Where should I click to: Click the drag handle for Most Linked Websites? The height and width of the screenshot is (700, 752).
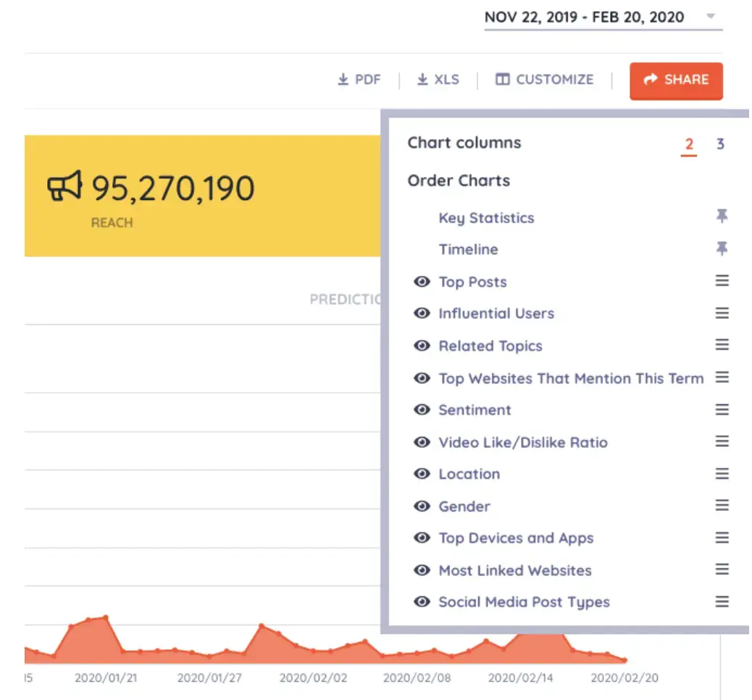point(722,570)
